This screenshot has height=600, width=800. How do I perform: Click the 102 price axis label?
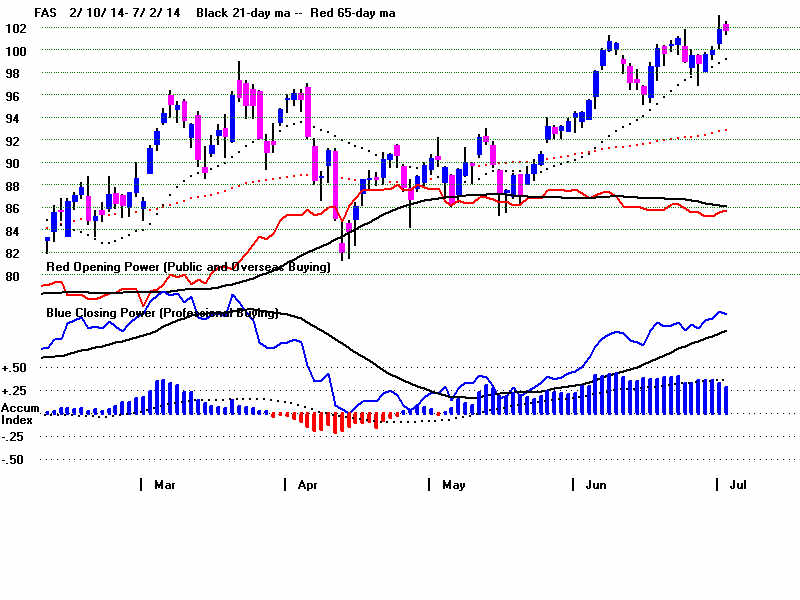(16, 29)
